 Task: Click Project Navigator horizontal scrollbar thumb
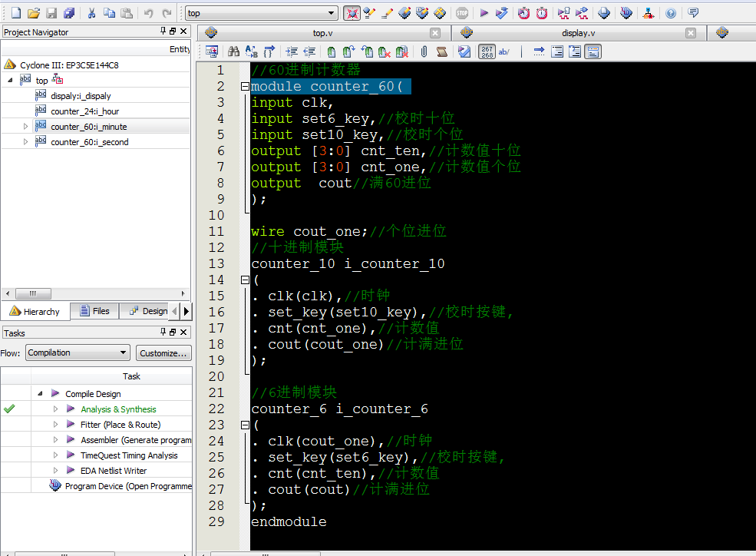[33, 293]
